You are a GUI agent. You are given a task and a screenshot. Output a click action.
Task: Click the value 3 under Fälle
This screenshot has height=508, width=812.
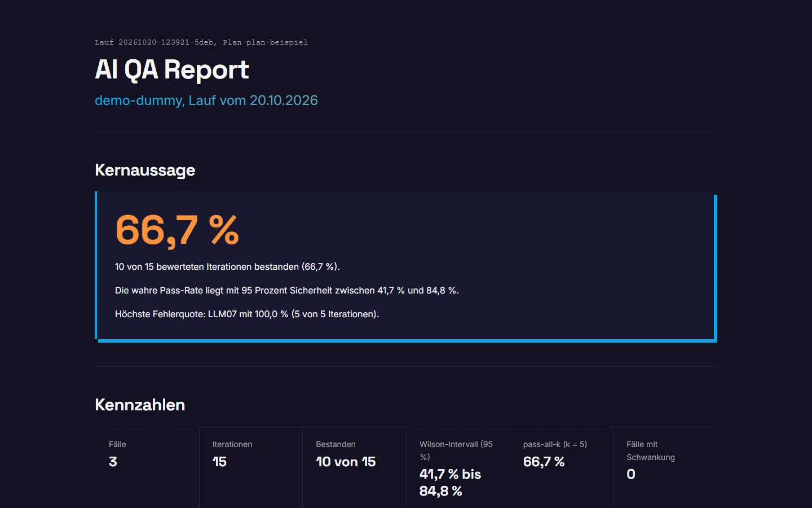[x=113, y=462]
